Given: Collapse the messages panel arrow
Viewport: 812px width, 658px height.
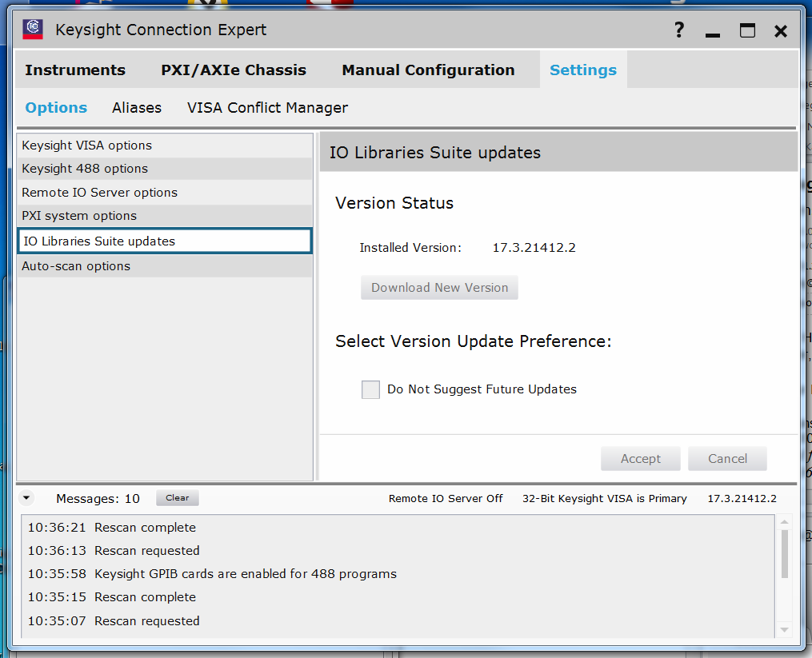Looking at the screenshot, I should 27,498.
